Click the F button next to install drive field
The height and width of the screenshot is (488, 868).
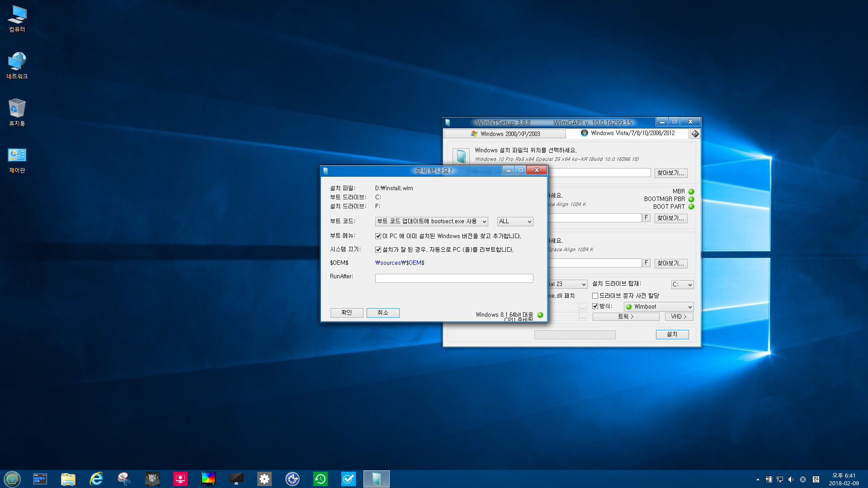click(x=646, y=263)
